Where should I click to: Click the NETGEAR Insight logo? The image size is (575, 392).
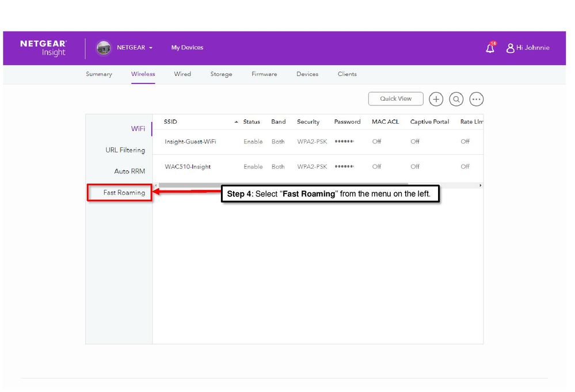tap(43, 48)
